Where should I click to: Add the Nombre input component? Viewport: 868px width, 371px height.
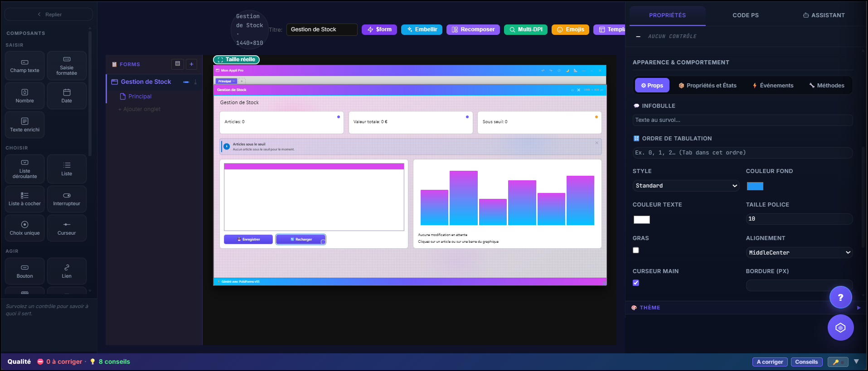(25, 96)
